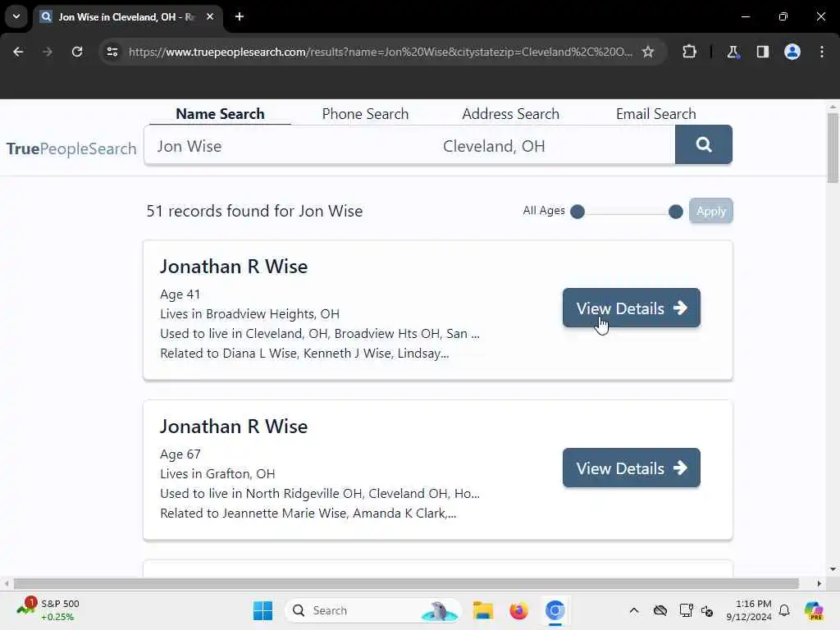
Task: Click Apply age filter button
Action: pos(711,211)
